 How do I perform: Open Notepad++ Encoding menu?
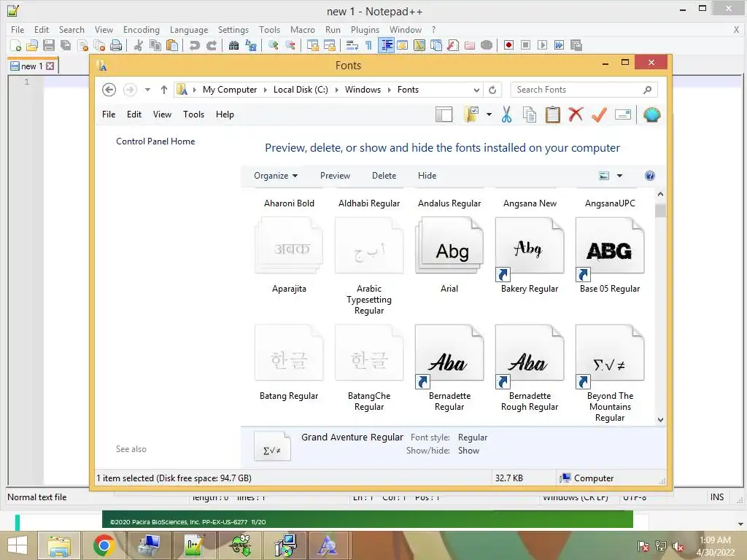pos(142,29)
